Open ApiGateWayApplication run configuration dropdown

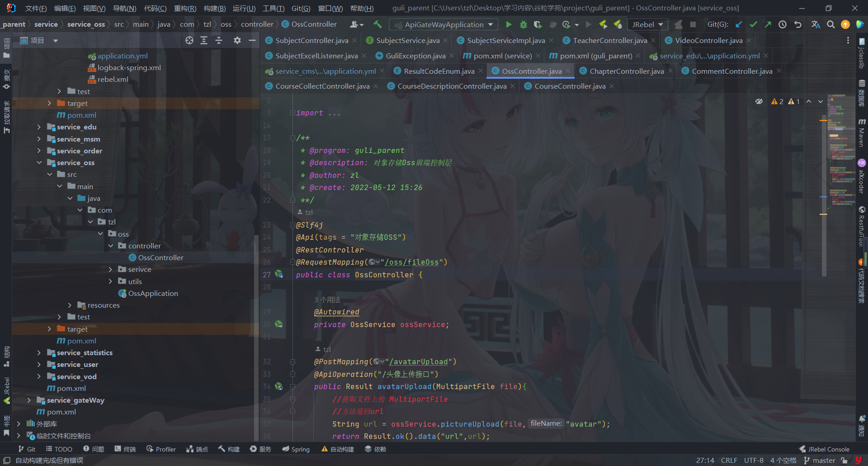443,24
